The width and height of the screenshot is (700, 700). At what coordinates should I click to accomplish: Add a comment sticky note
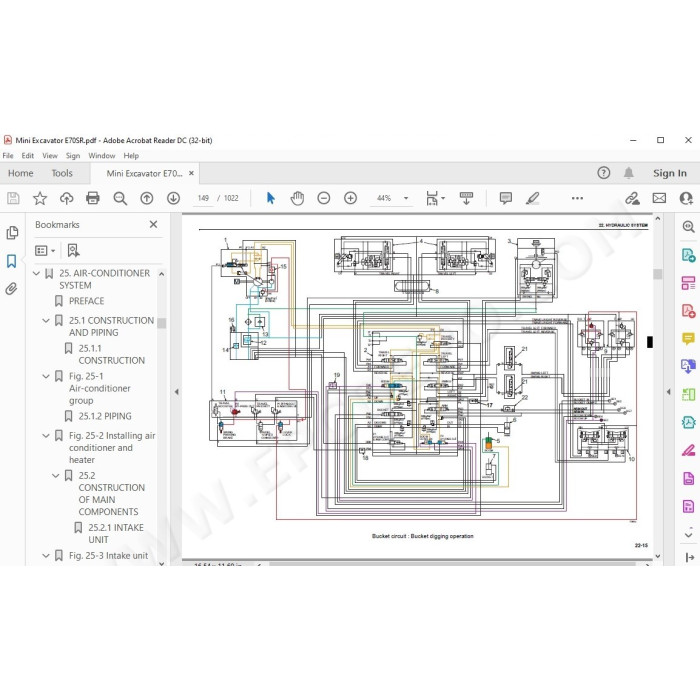[x=505, y=198]
